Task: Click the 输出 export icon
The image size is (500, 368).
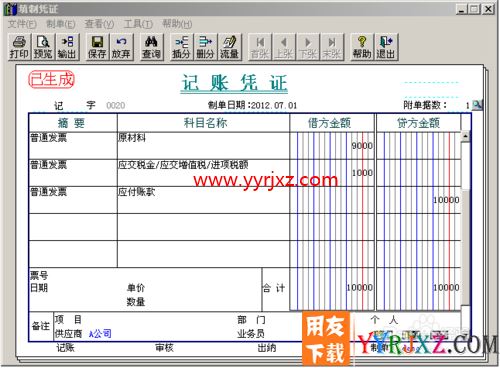Action: [x=67, y=47]
